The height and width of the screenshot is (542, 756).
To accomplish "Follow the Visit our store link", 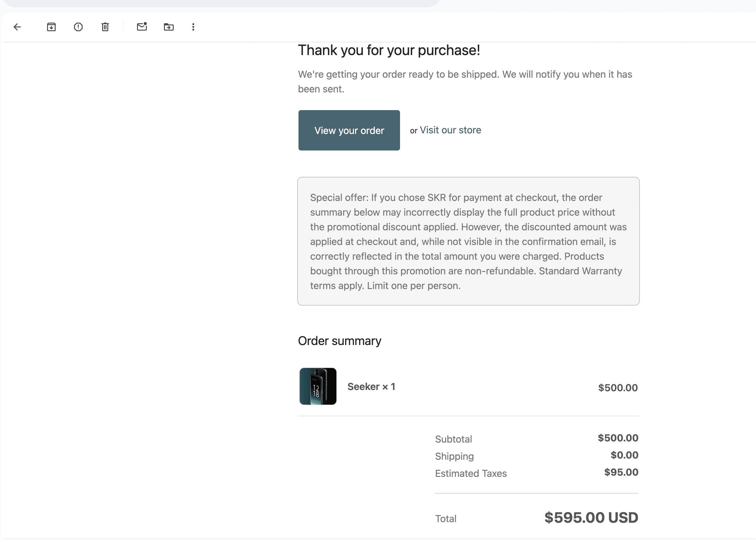I will pos(450,130).
